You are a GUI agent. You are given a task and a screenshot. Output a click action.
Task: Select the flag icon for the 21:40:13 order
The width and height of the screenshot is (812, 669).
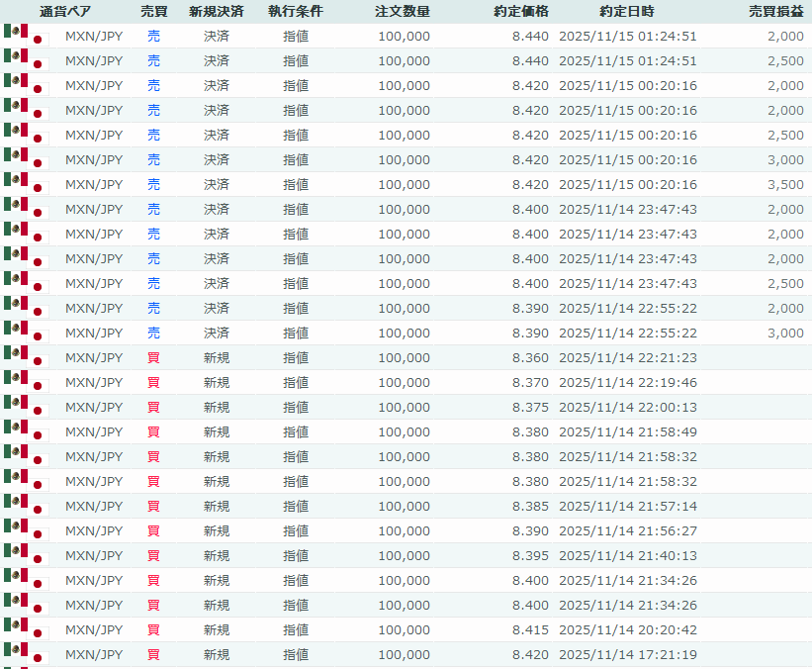pyautogui.click(x=26, y=555)
